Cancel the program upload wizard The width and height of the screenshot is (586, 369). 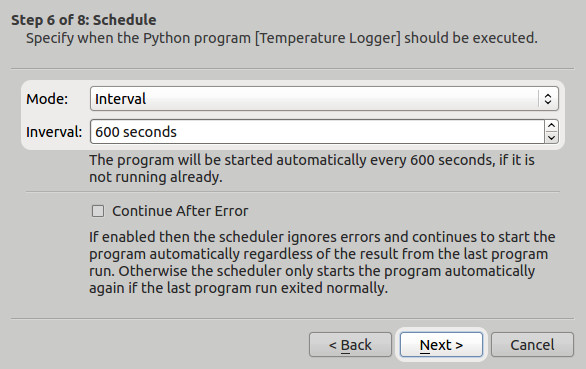point(532,345)
